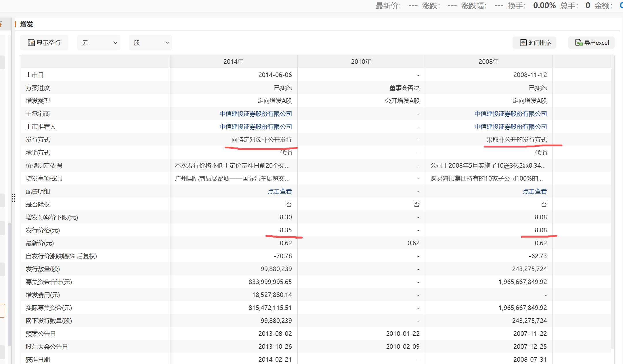
Task: Open 2014 主承销商 中信建投证券 link
Action: pos(255,114)
